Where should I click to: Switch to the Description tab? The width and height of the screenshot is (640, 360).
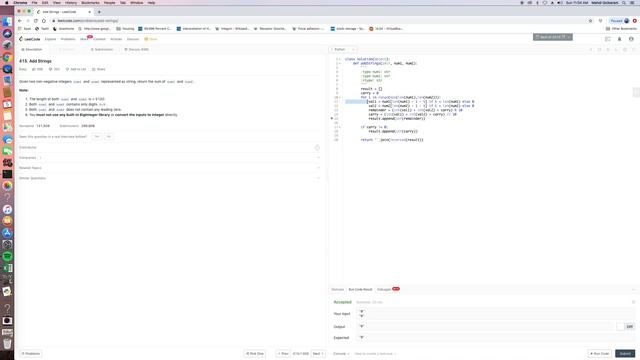tap(32, 50)
